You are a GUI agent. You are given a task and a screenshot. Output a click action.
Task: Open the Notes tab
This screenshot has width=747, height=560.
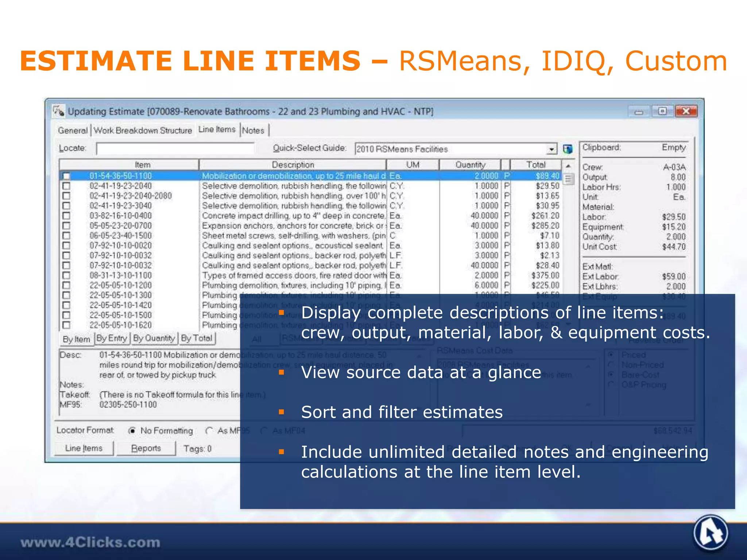(x=253, y=131)
